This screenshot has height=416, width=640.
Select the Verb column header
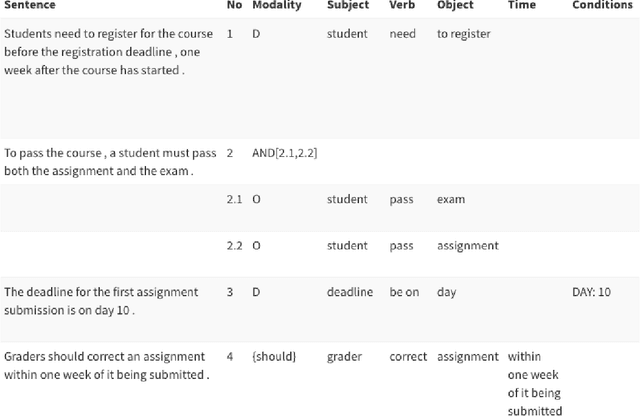coord(402,6)
